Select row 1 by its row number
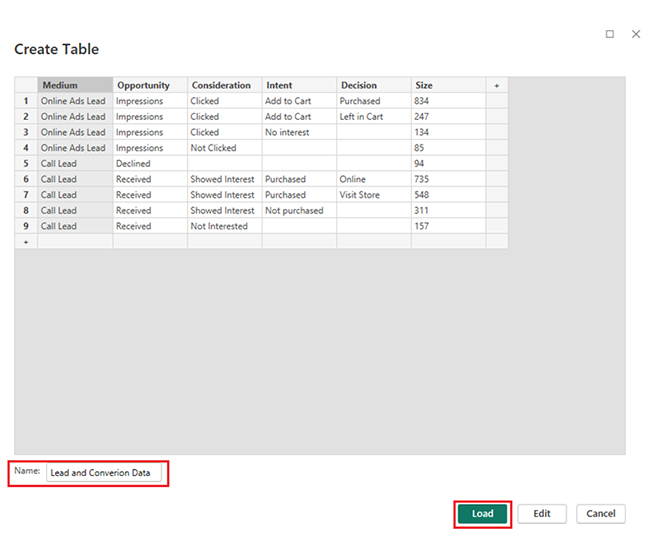Viewport: 650px width, 553px height. tap(26, 101)
